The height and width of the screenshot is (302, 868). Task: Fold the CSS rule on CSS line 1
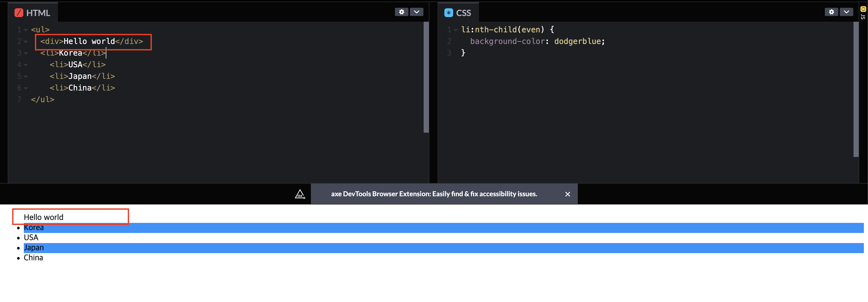point(455,30)
